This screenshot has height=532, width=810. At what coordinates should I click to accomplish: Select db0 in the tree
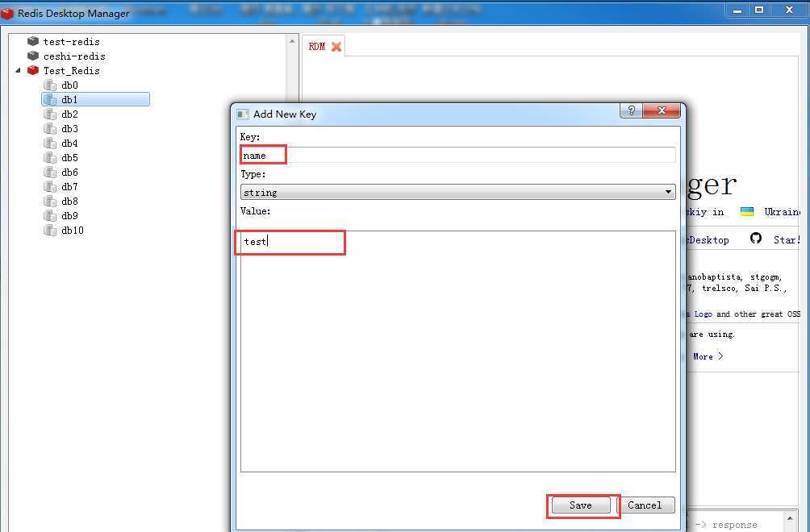pyautogui.click(x=69, y=85)
